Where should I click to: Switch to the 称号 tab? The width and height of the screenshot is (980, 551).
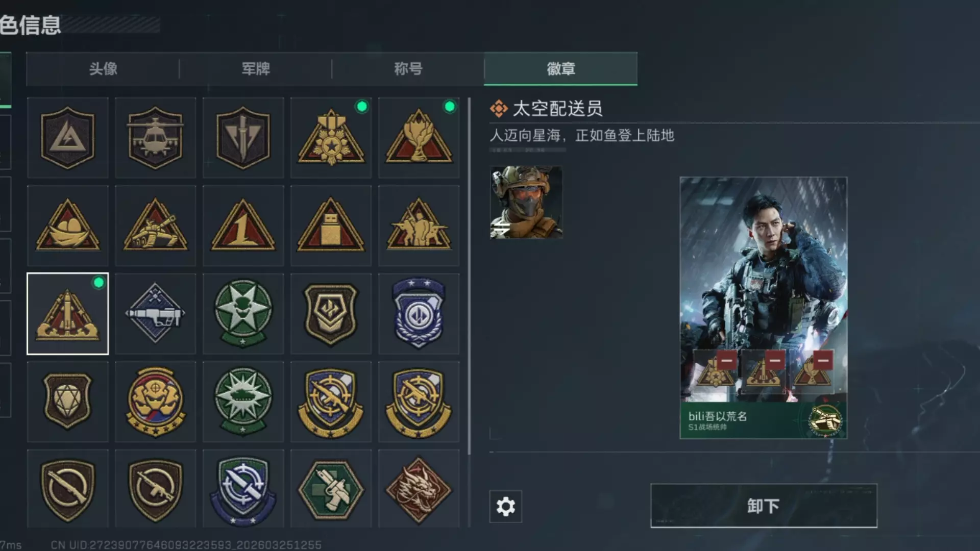(408, 69)
